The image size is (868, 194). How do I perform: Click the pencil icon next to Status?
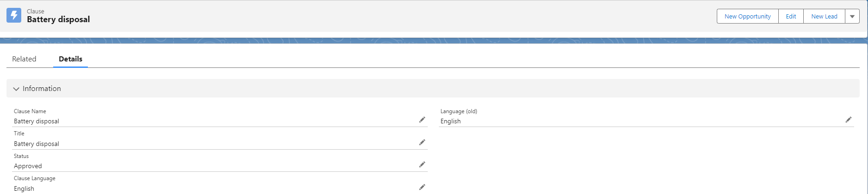point(422,164)
